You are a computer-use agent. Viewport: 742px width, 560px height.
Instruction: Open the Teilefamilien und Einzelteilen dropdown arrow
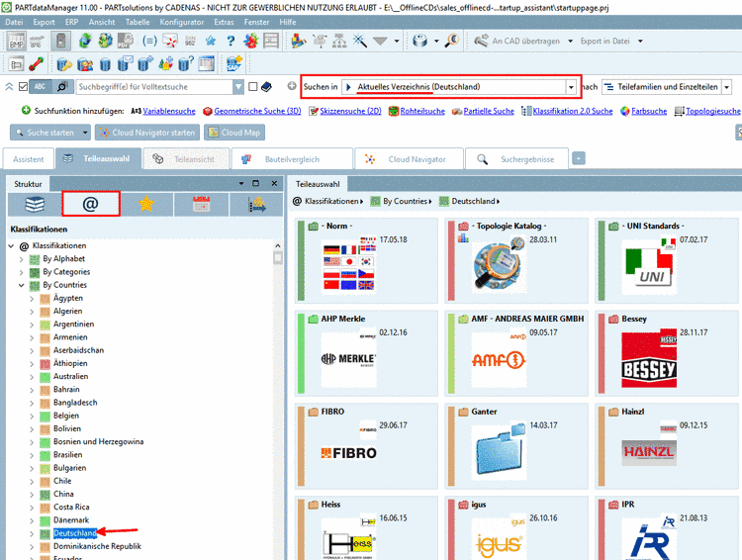click(727, 87)
